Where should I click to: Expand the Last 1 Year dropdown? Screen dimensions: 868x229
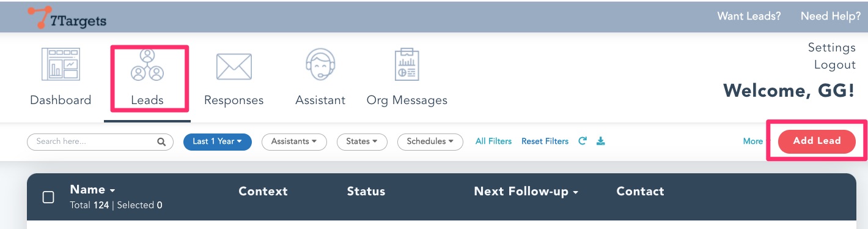[x=218, y=141]
